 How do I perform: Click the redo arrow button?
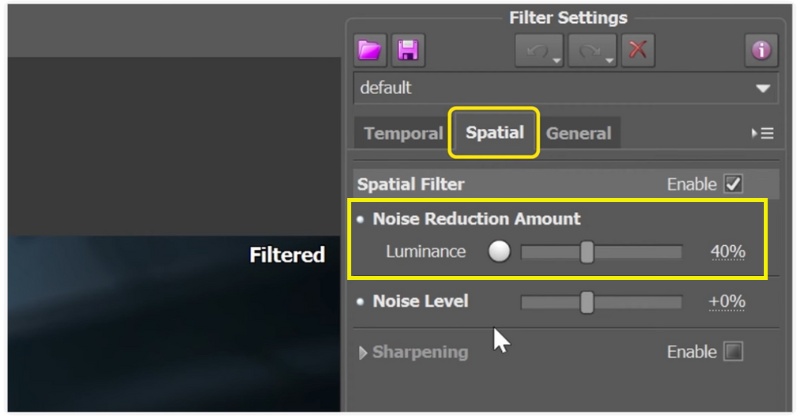[x=588, y=50]
